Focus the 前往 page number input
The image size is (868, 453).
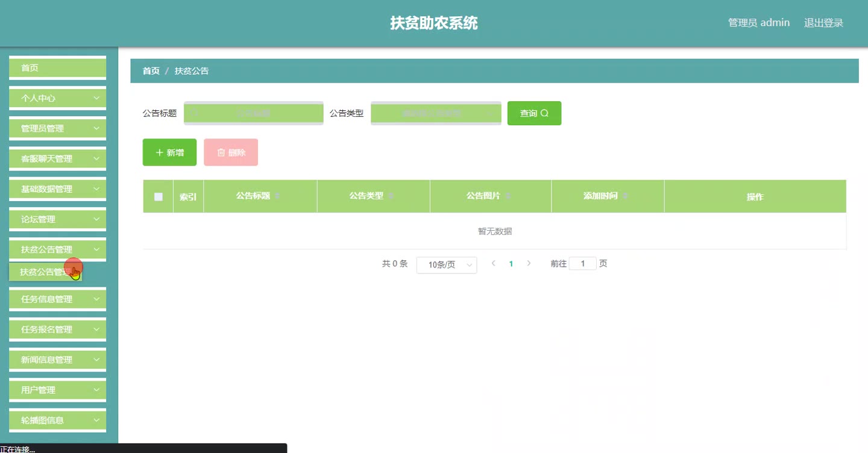click(583, 264)
